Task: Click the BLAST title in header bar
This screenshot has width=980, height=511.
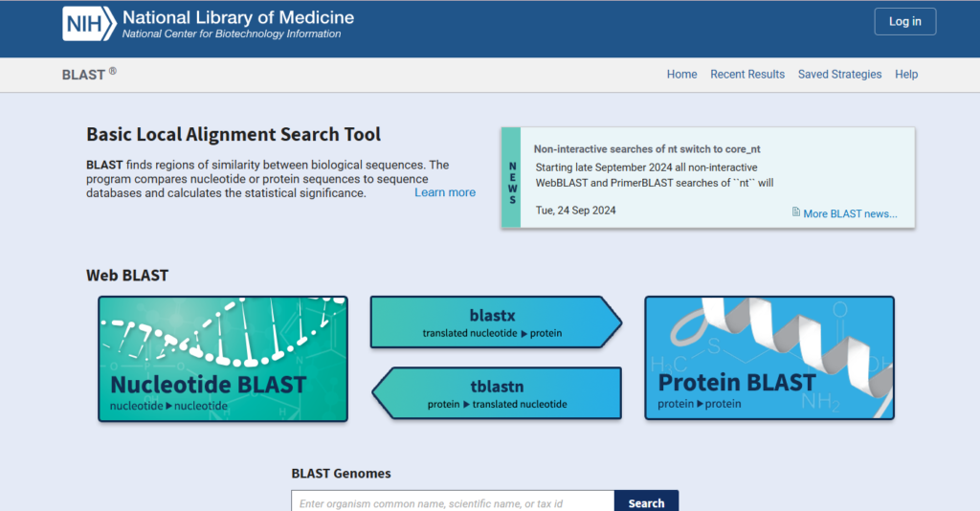Action: point(83,75)
